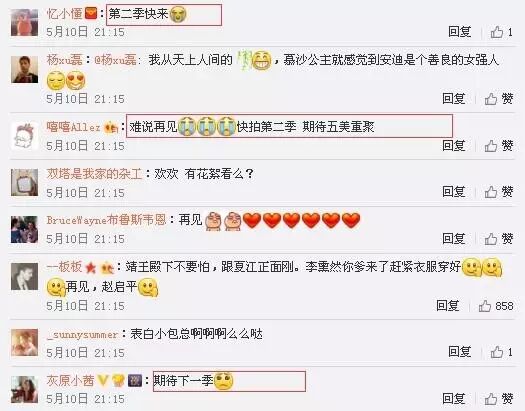Open _sunnysummer username link
The image size is (525, 411).
82,334
